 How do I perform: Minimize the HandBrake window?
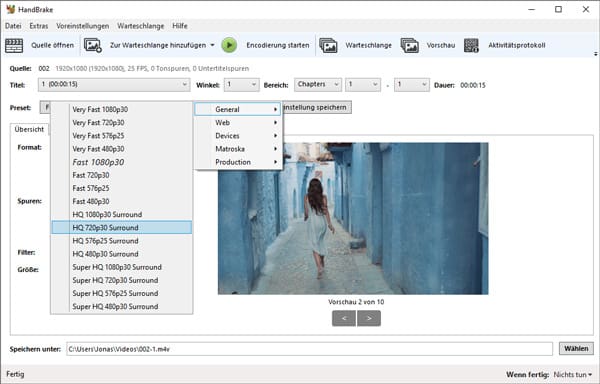(532, 10)
